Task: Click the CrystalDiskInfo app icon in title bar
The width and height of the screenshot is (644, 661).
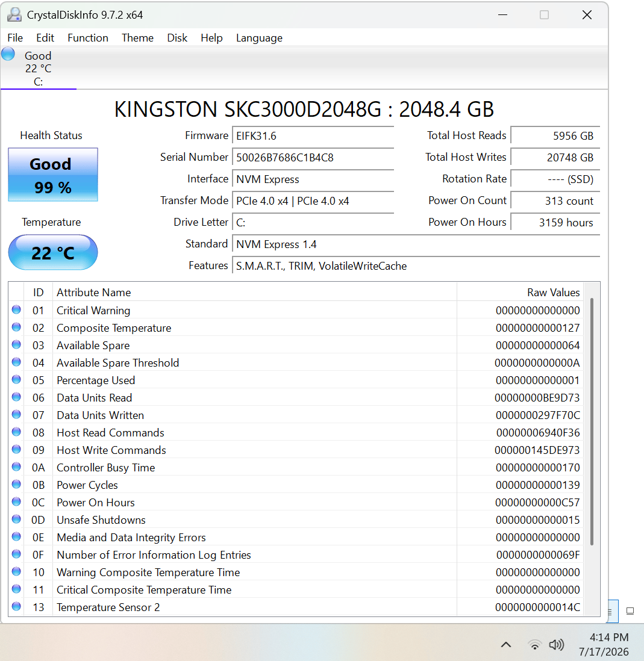Action: click(x=14, y=15)
